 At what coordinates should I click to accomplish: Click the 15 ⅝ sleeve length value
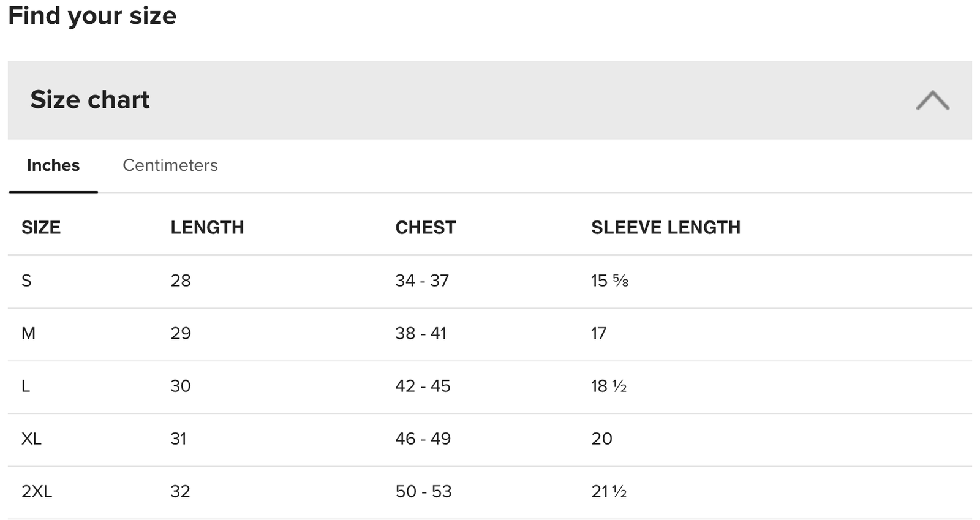(609, 281)
